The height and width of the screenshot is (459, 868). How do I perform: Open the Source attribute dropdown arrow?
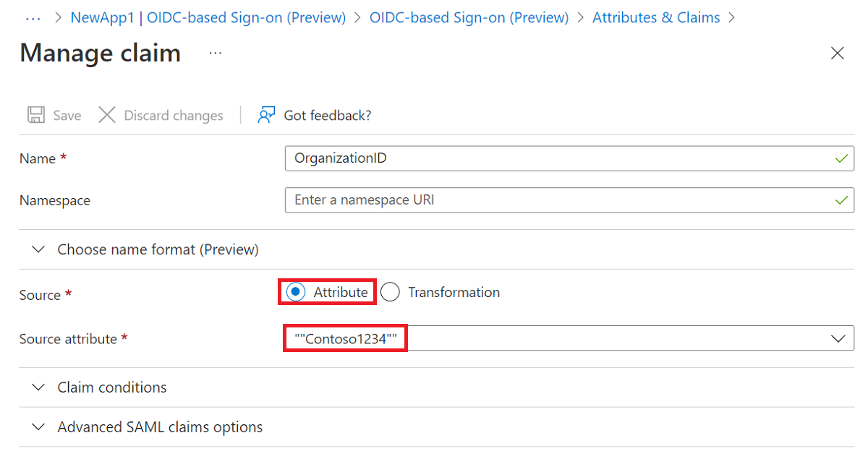pyautogui.click(x=838, y=338)
